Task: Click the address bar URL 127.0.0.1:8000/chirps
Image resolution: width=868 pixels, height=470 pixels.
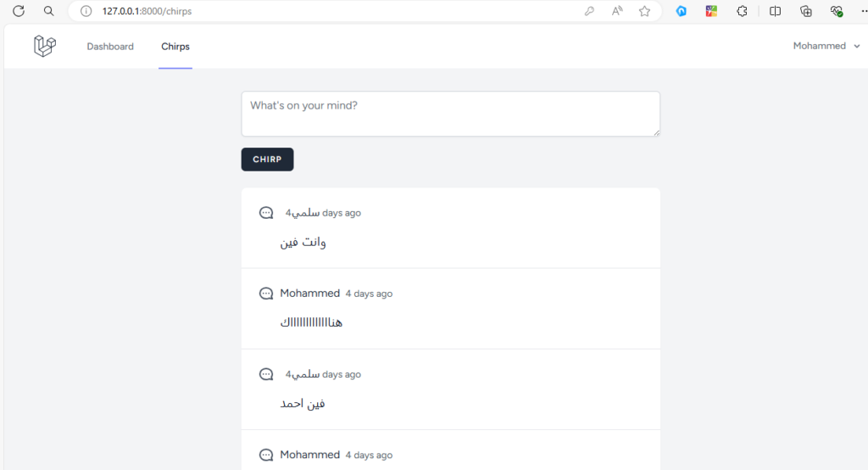Action: click(147, 11)
